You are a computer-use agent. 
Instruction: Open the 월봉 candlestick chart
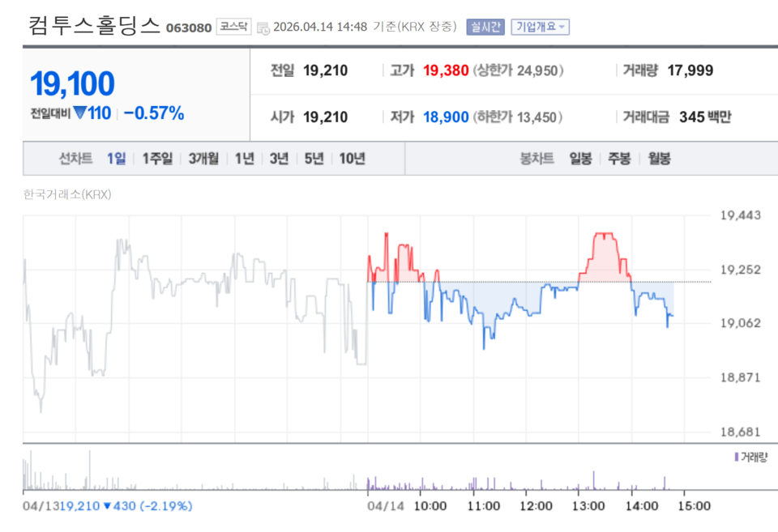tap(660, 159)
